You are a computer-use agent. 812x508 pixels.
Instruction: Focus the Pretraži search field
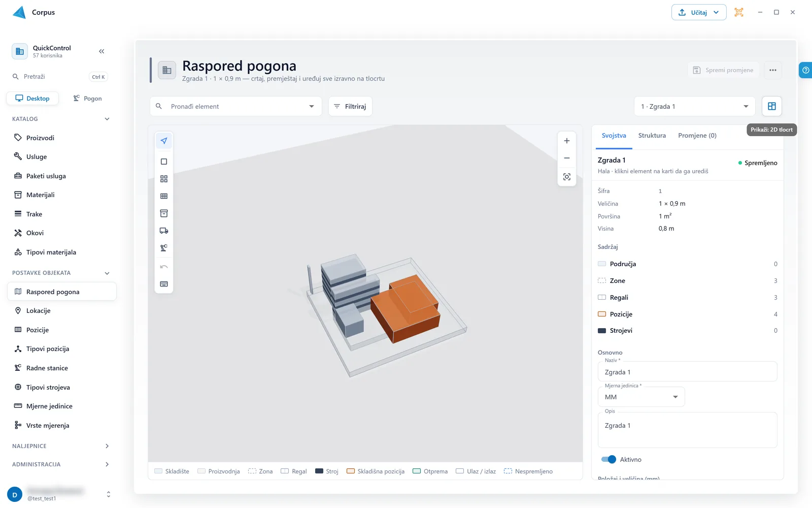click(x=60, y=77)
